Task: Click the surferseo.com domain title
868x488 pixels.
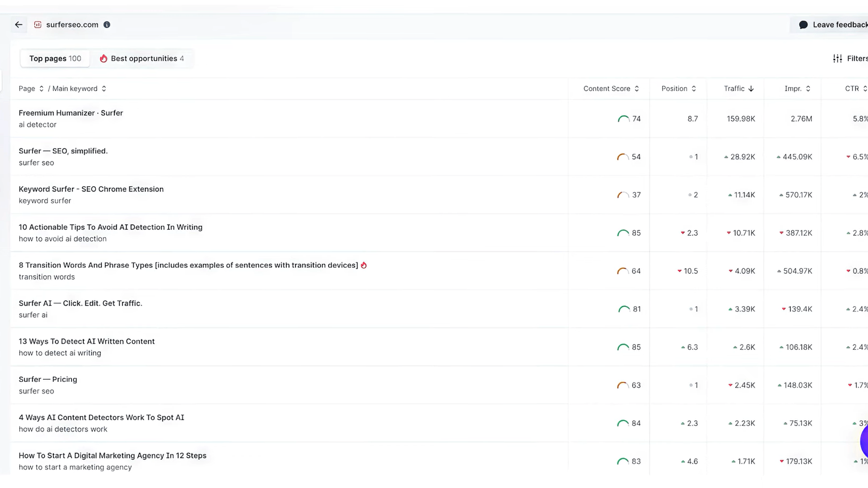Action: coord(72,25)
